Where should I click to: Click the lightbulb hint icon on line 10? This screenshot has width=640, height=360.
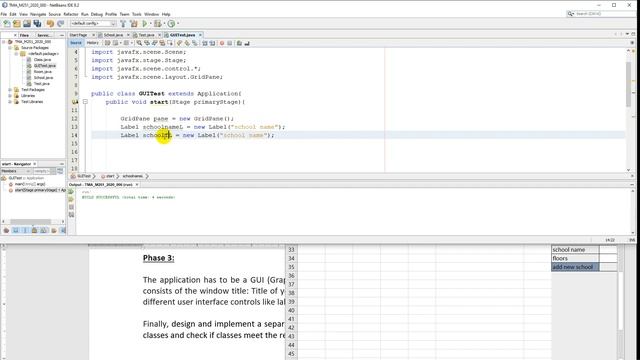(75, 102)
